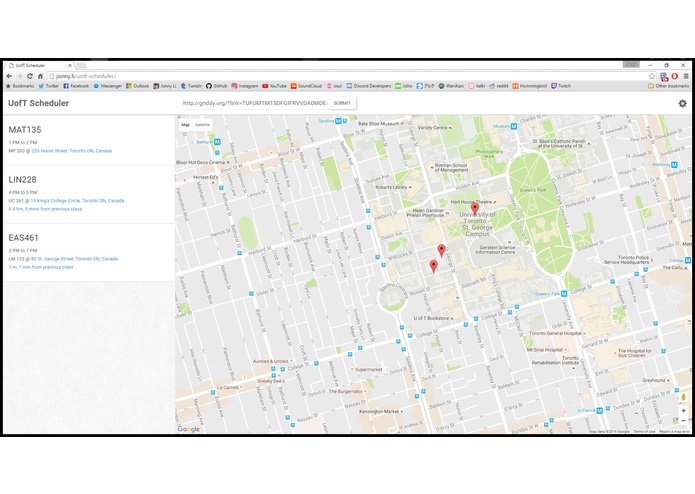Viewport: 695px width, 494px height.
Task: Open the SoundCloud bookmark
Action: 306,86
